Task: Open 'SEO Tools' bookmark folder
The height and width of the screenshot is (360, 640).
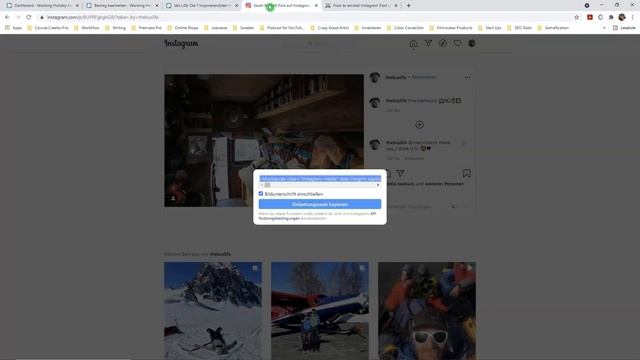Action: pyautogui.click(x=519, y=28)
